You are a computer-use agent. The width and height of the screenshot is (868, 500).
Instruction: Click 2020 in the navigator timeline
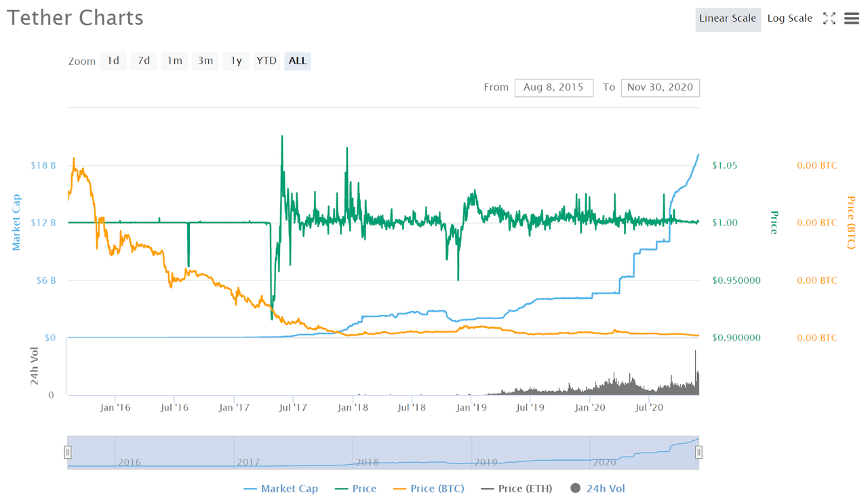click(604, 462)
